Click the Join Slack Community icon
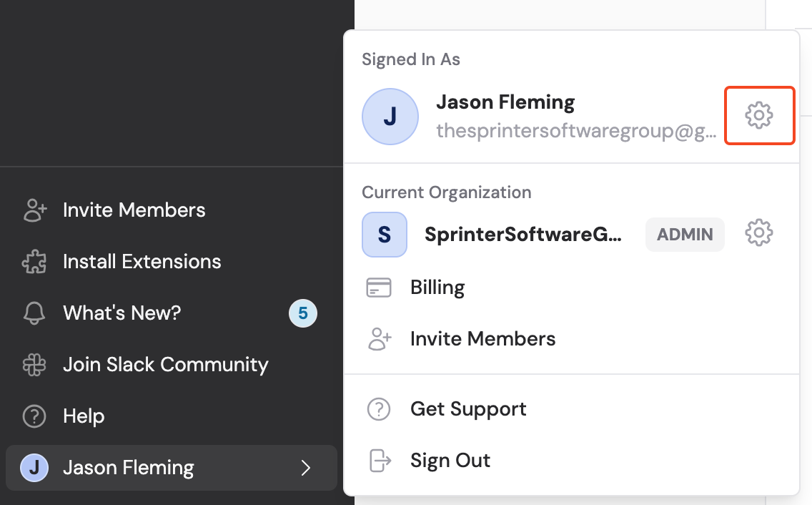This screenshot has height=505, width=812. coord(34,364)
